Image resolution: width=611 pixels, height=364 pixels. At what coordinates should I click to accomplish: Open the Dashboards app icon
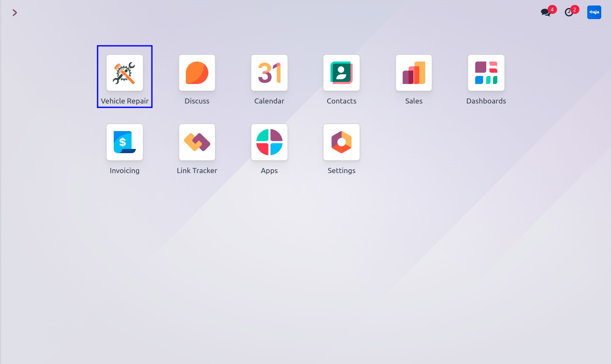486,73
